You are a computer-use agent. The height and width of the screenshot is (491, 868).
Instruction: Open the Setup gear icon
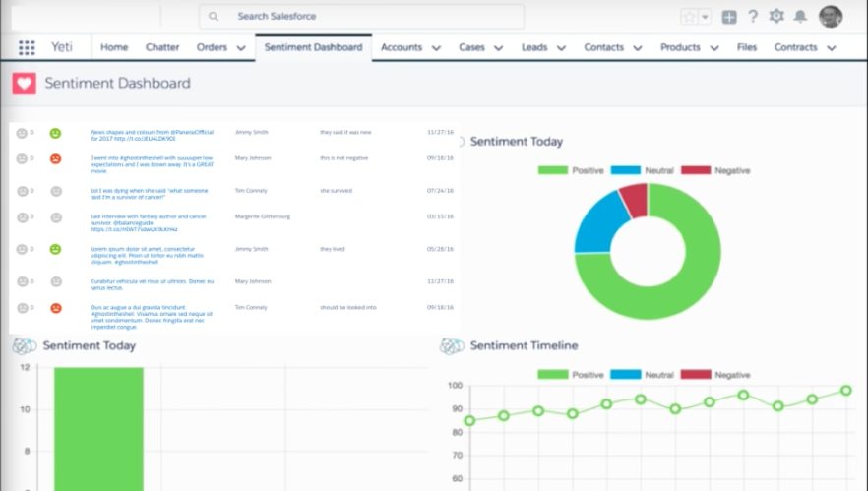pyautogui.click(x=776, y=17)
